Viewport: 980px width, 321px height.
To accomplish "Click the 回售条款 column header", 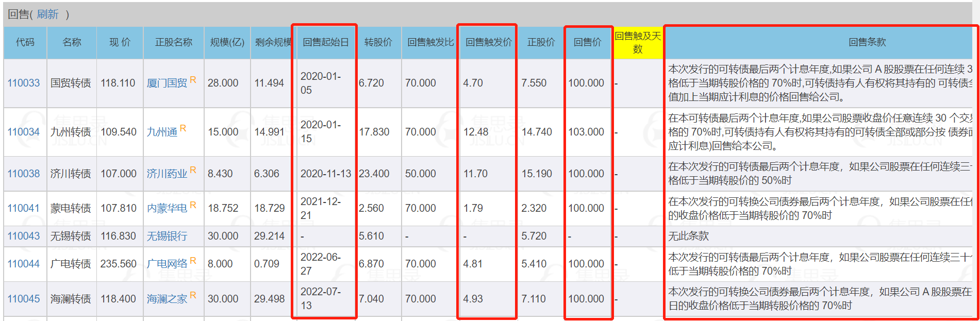I will pyautogui.click(x=867, y=42).
